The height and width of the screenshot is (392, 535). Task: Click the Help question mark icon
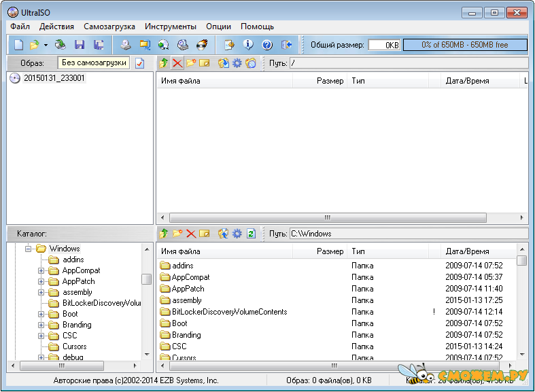click(x=266, y=45)
